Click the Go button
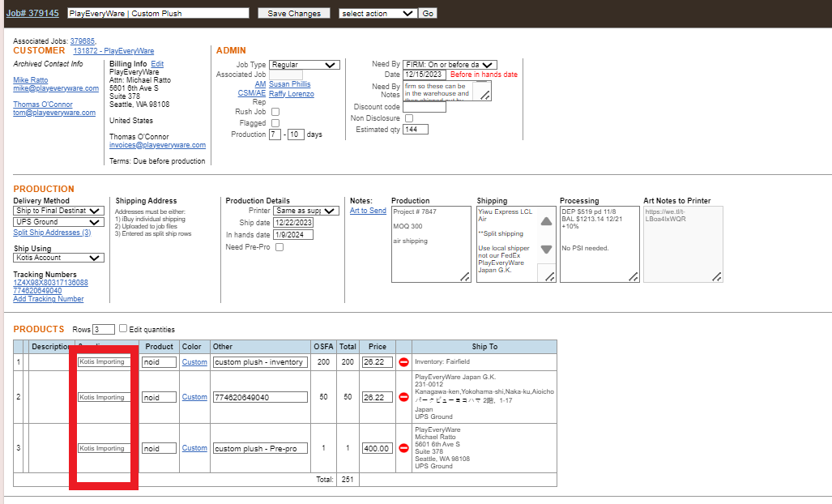The image size is (832, 504). [428, 13]
